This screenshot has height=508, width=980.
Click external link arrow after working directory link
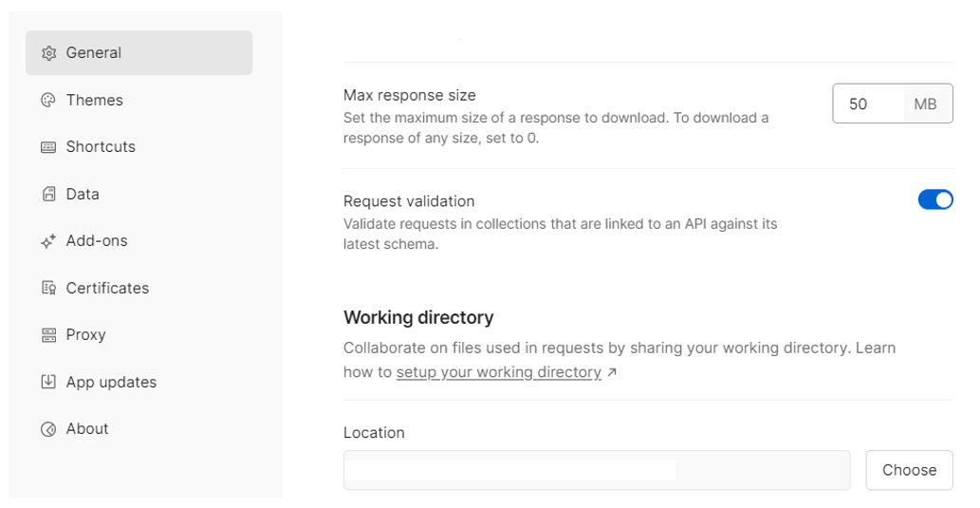(x=612, y=372)
